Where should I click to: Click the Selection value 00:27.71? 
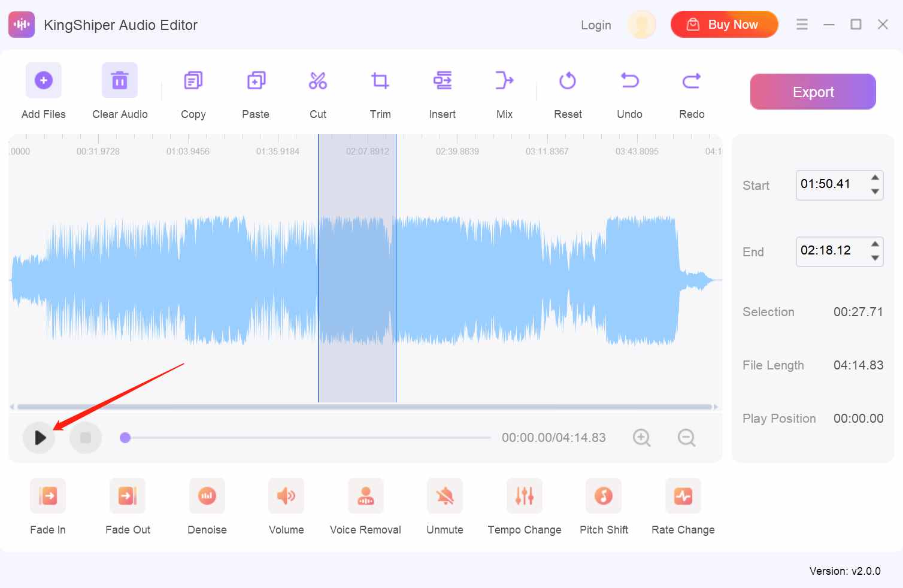click(858, 312)
